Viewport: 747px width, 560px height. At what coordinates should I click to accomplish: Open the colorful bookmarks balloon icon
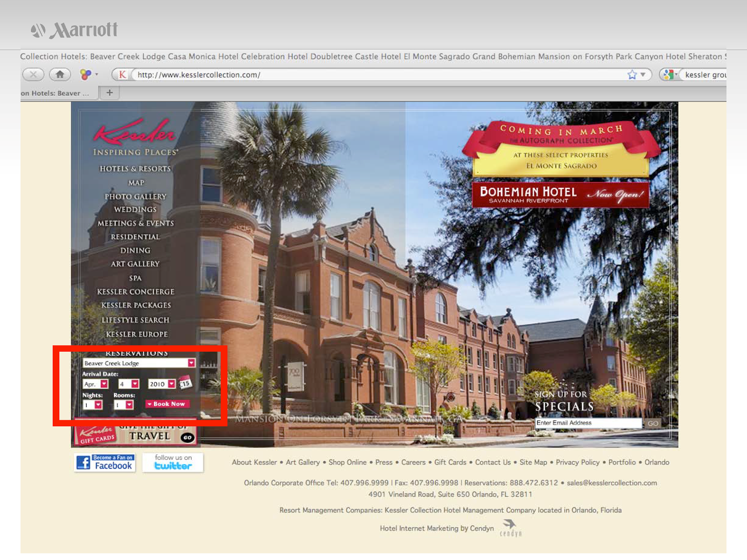(85, 74)
